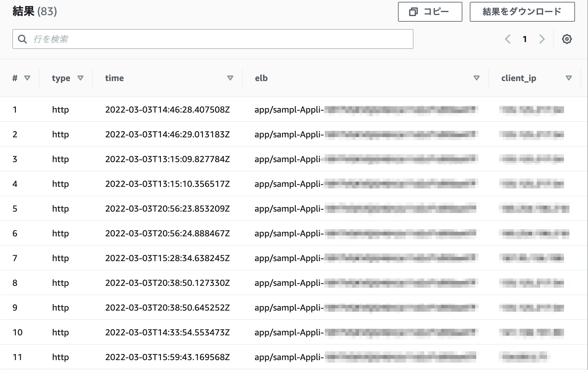Click the magnifier search icon
The image size is (588, 370).
[22, 39]
